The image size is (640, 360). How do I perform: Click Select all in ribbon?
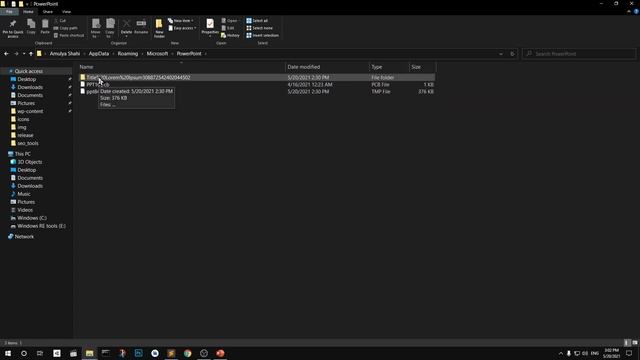point(257,20)
